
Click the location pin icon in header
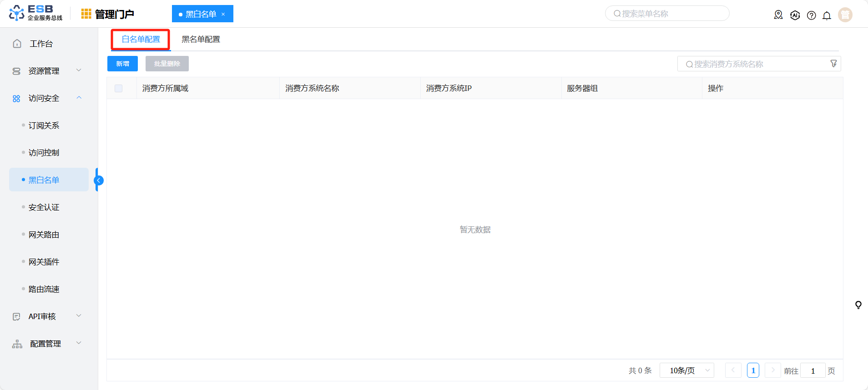[778, 15]
